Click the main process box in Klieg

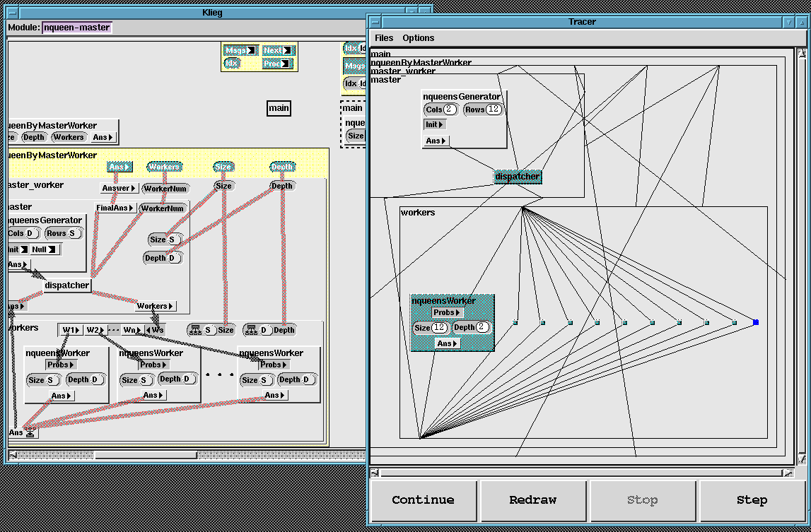coord(279,108)
